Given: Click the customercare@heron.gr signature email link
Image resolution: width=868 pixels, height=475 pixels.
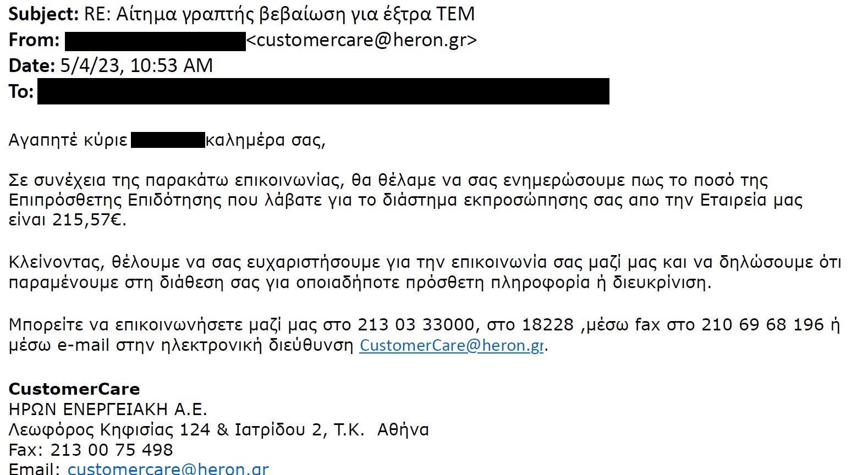Looking at the screenshot, I should point(168,468).
